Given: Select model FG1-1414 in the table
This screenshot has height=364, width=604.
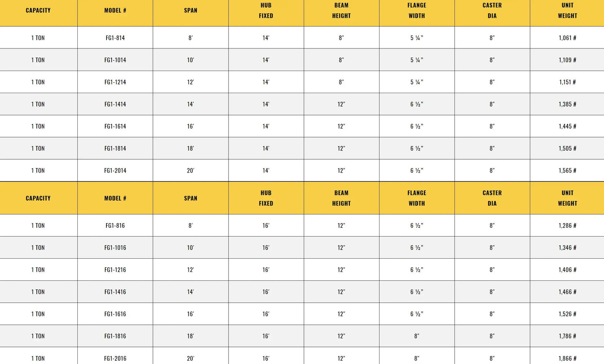Looking at the screenshot, I should coord(115,104).
